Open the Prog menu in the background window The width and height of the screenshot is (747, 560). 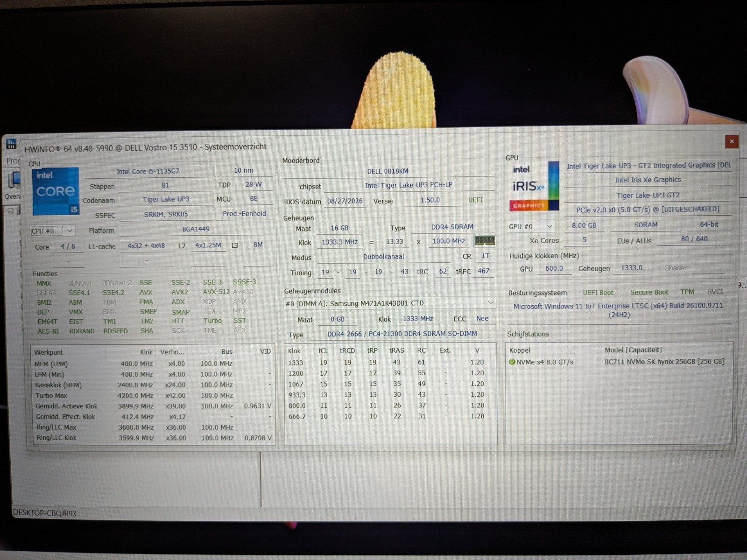(x=13, y=161)
